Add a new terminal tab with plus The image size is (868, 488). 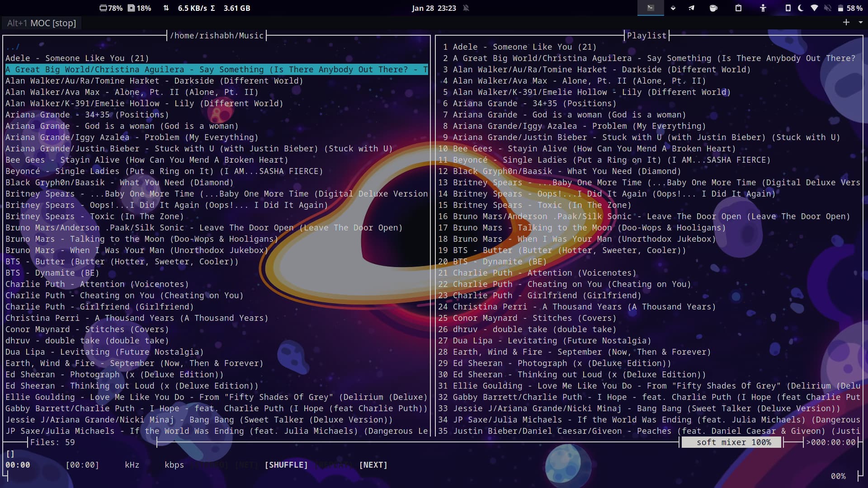846,22
